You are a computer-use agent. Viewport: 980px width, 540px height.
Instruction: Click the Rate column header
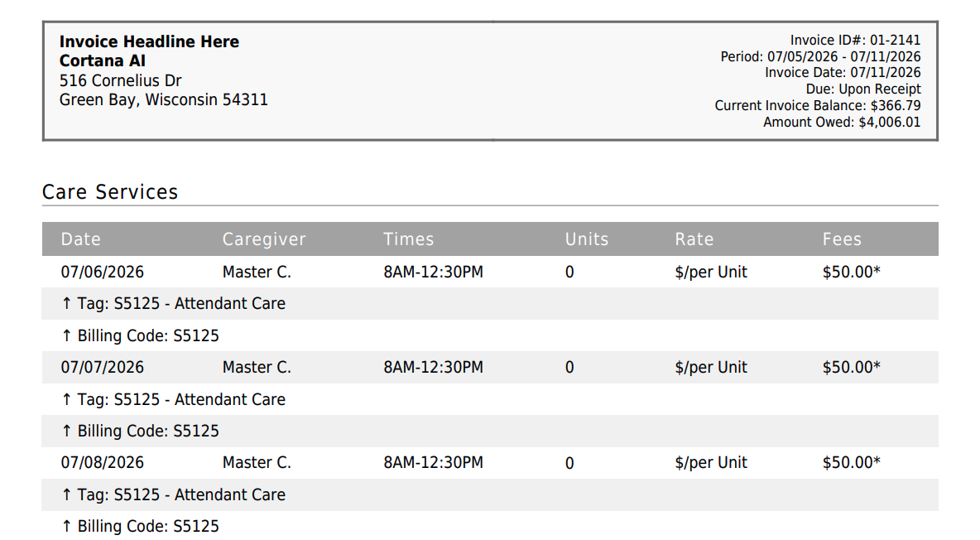coord(694,239)
